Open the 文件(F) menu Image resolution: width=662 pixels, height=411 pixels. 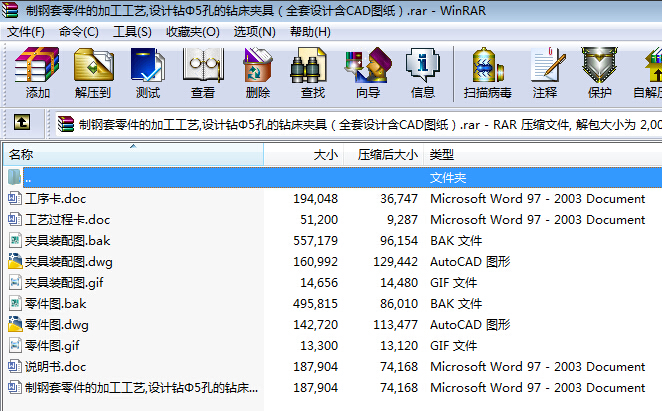tap(26, 32)
